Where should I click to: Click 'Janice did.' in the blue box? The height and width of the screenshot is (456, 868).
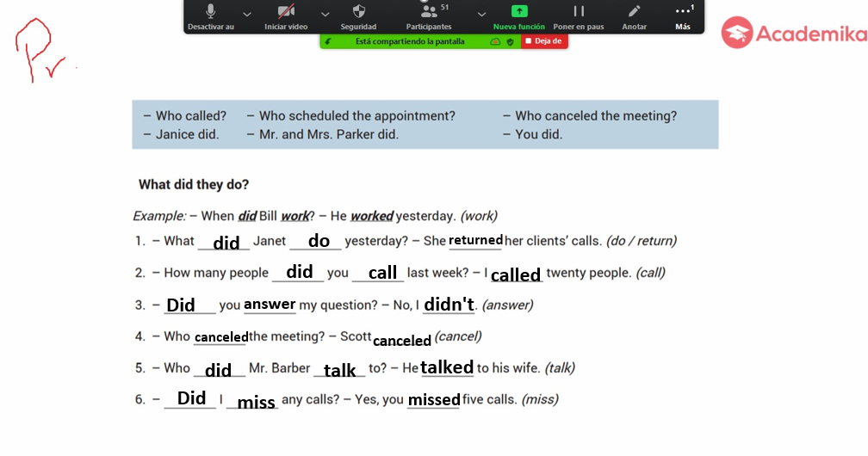pos(187,134)
